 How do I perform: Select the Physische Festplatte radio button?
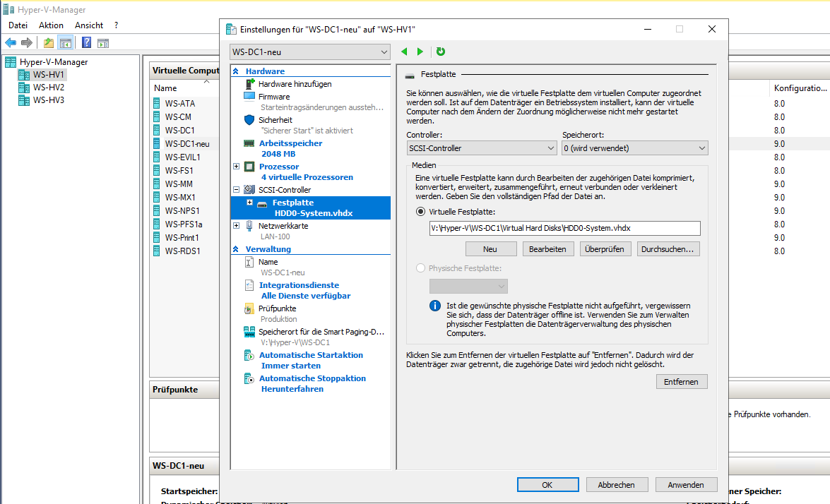coord(421,268)
